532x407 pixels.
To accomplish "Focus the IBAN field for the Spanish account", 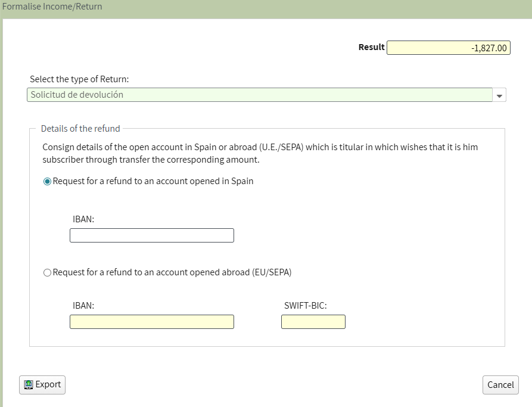I will [152, 235].
